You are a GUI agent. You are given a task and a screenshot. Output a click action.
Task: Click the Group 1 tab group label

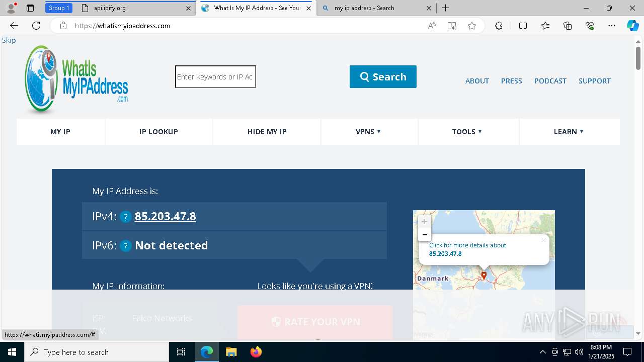click(59, 8)
